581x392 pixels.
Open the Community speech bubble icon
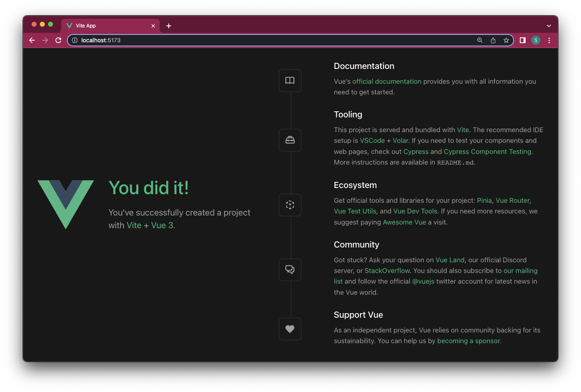click(x=290, y=270)
